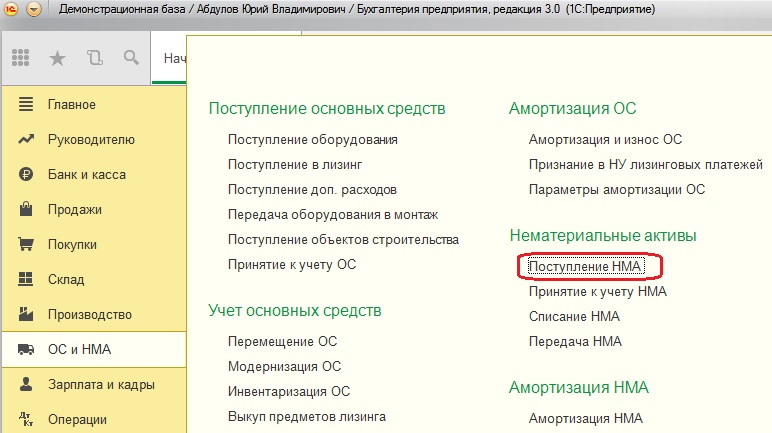Image resolution: width=772 pixels, height=433 pixels.
Task: Open Favorites star icon
Action: [57, 59]
